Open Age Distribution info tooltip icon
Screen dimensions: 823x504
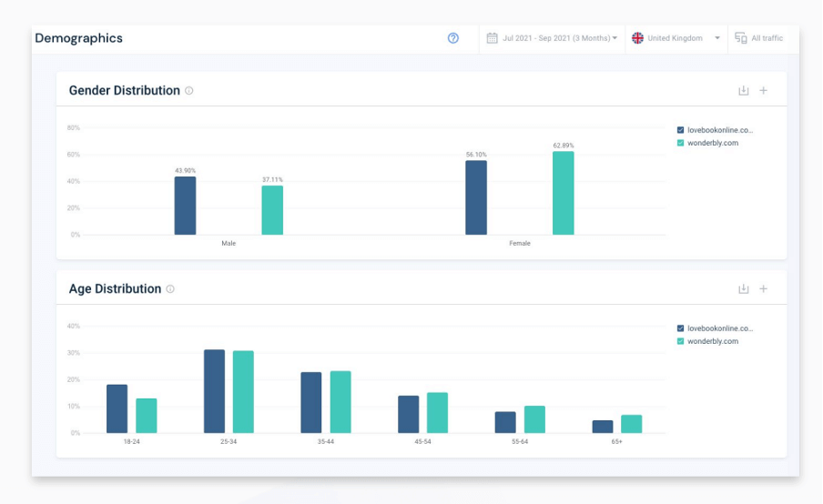pyautogui.click(x=170, y=289)
